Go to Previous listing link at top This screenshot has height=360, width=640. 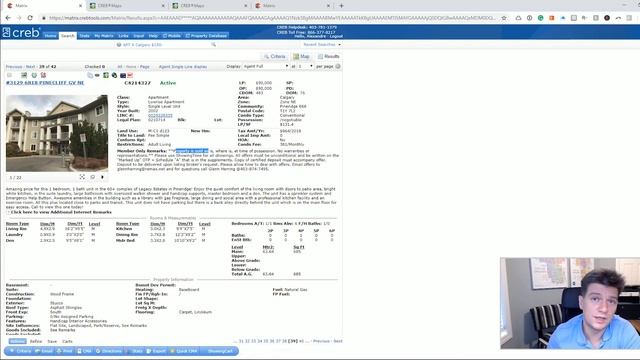tap(14, 67)
